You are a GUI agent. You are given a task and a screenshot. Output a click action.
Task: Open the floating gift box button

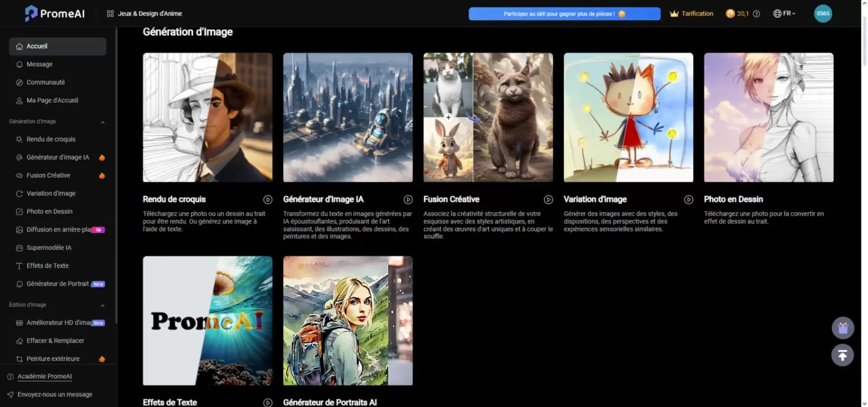(843, 328)
